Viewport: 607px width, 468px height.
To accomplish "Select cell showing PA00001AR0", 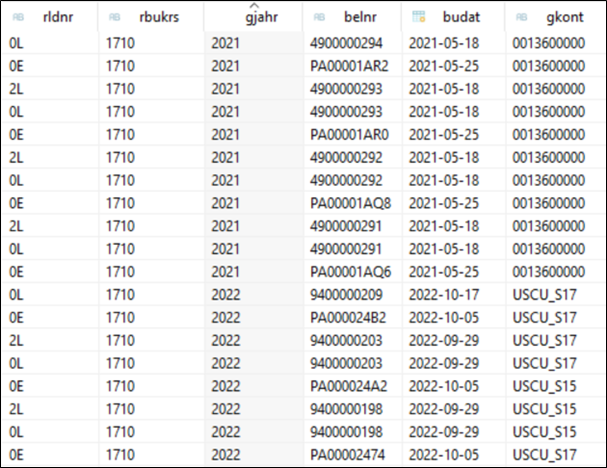I will (x=353, y=135).
